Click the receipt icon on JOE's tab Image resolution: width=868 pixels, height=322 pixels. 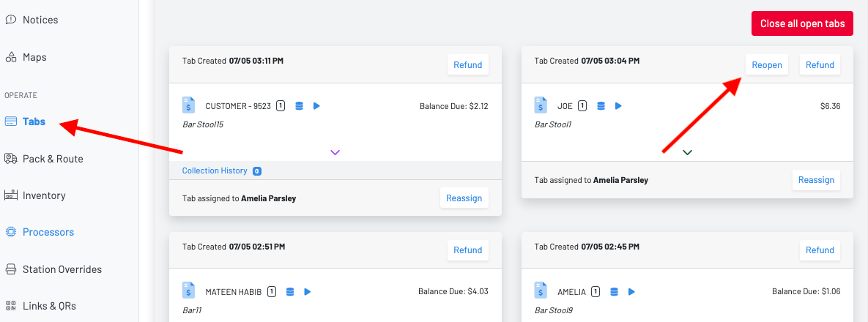(x=541, y=105)
